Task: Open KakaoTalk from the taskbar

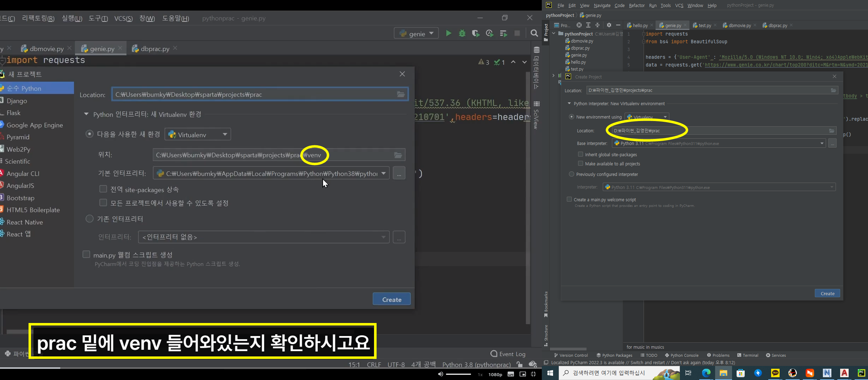Action: pyautogui.click(x=775, y=373)
